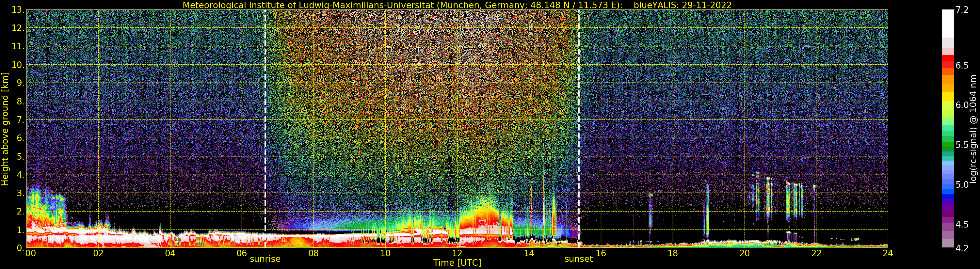Click the '08' time tick label

tap(313, 253)
